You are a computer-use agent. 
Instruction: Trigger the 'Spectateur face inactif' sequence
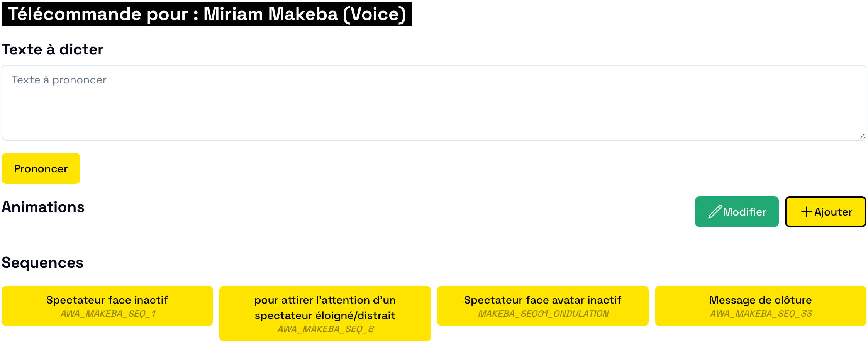point(107,300)
